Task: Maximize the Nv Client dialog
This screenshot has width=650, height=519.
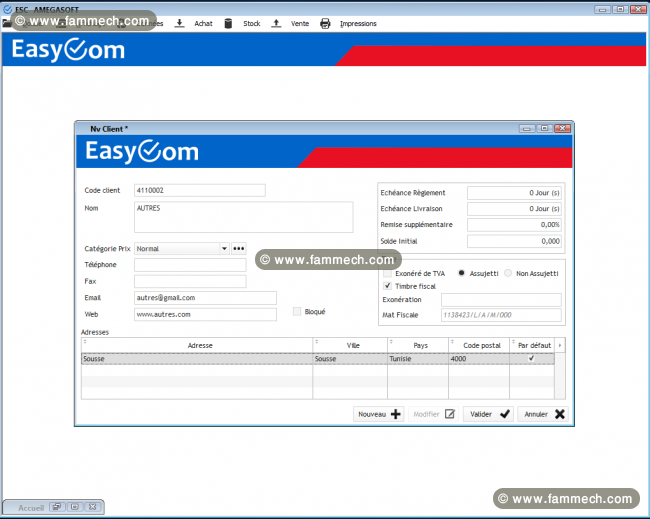Action: [x=544, y=129]
